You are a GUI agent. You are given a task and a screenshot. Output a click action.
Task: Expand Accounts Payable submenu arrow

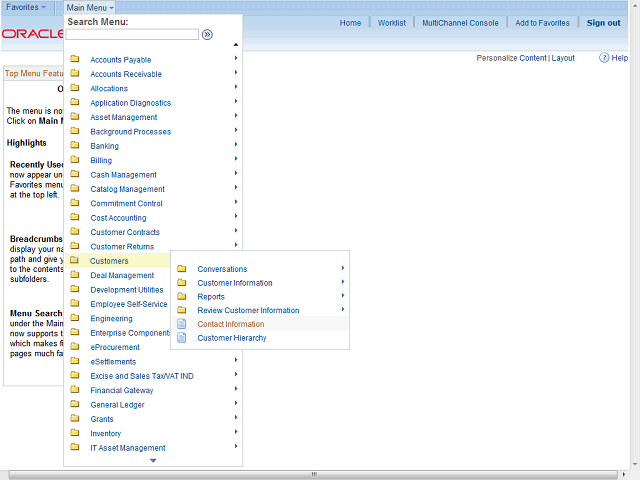pos(236,58)
